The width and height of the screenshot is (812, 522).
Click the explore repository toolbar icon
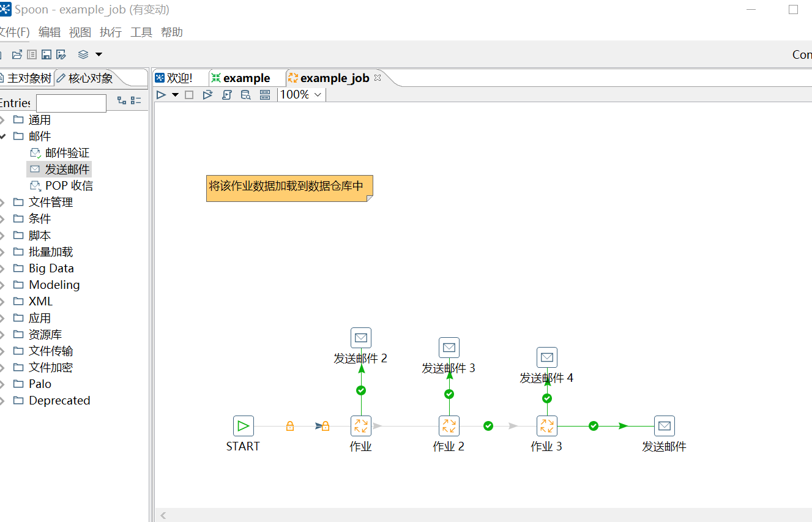[32, 54]
